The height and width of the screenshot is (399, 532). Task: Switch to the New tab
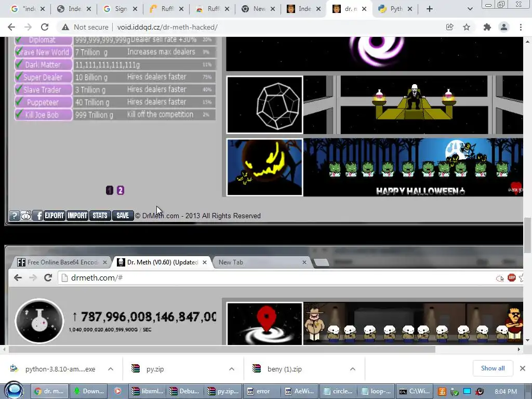259,9
